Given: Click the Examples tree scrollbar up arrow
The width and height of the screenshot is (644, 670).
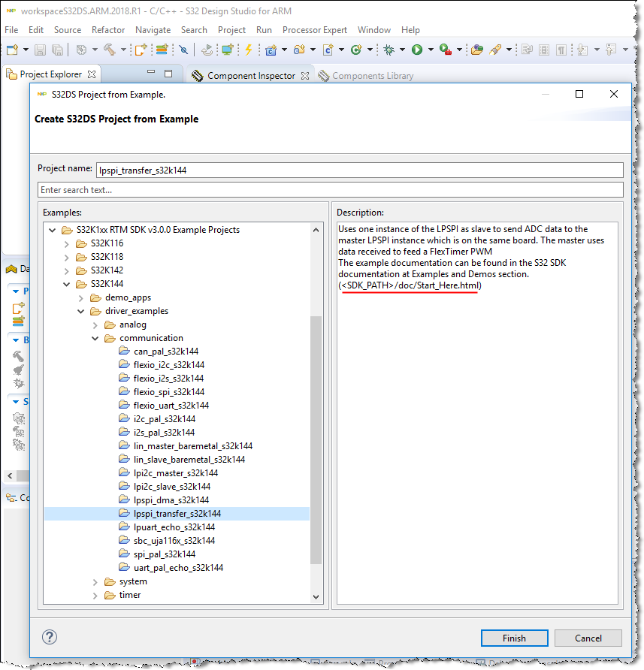Looking at the screenshot, I should tap(316, 230).
